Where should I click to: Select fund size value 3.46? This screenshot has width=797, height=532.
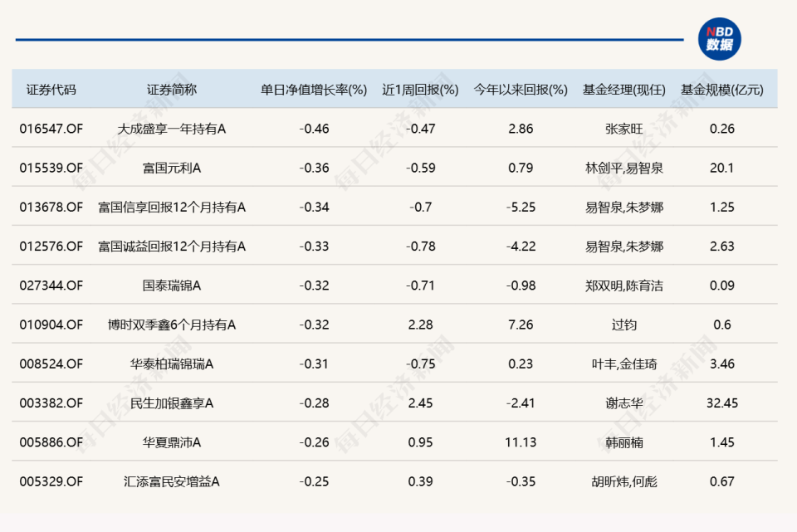(x=721, y=364)
